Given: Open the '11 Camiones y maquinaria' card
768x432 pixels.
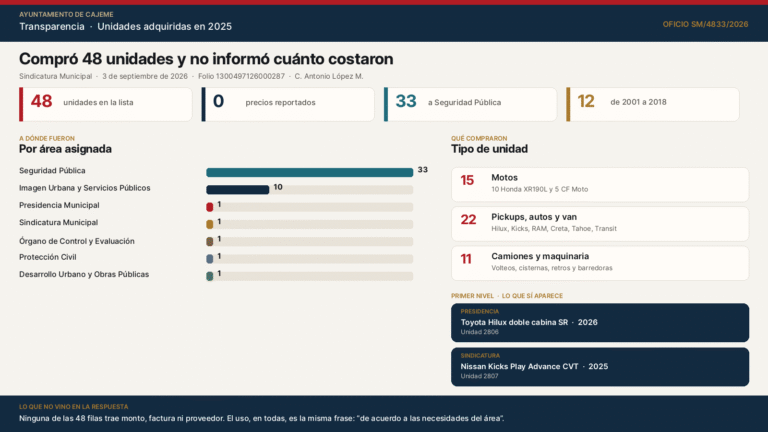Looking at the screenshot, I should 600,263.
